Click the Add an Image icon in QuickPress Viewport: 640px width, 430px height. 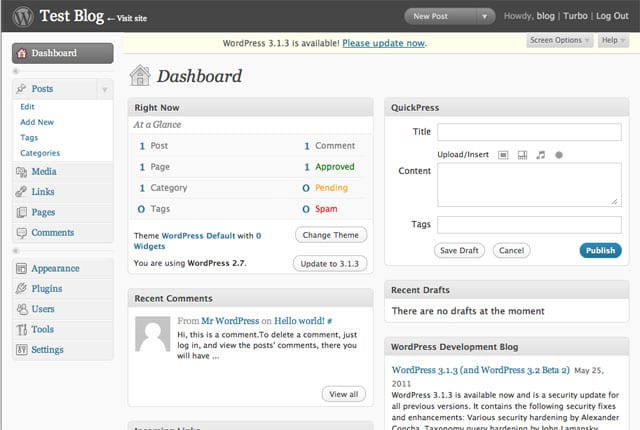[503, 155]
